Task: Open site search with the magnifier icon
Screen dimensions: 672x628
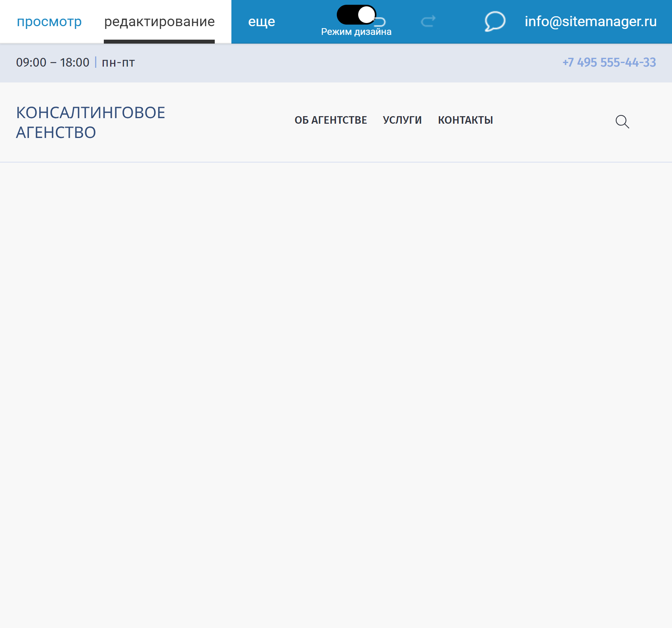Action: pos(622,122)
